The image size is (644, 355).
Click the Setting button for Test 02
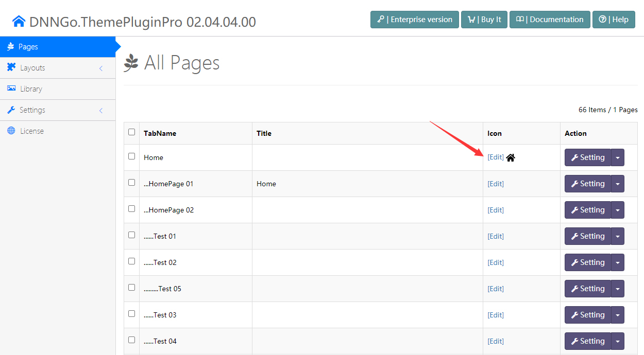(x=588, y=262)
